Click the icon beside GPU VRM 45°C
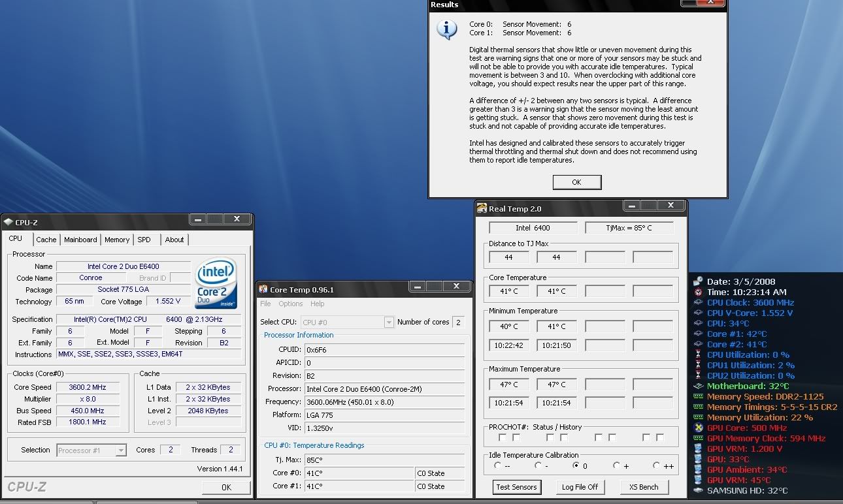This screenshot has width=843, height=504. point(699,480)
